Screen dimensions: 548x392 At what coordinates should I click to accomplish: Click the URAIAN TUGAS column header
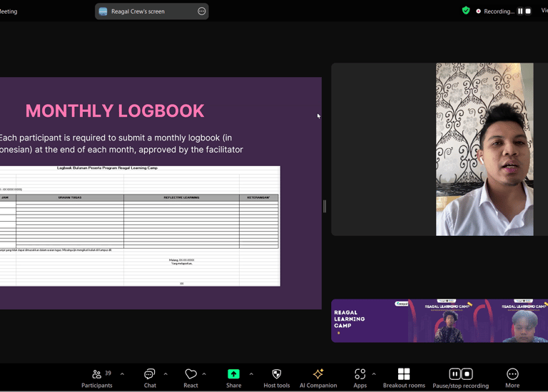[x=70, y=197]
